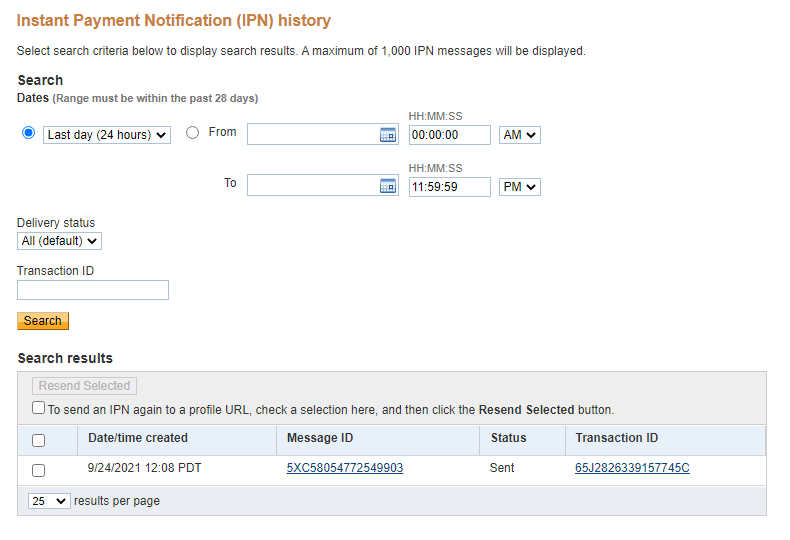Click the To time field showing 11:59:59
The width and height of the screenshot is (790, 540).
pyautogui.click(x=449, y=187)
